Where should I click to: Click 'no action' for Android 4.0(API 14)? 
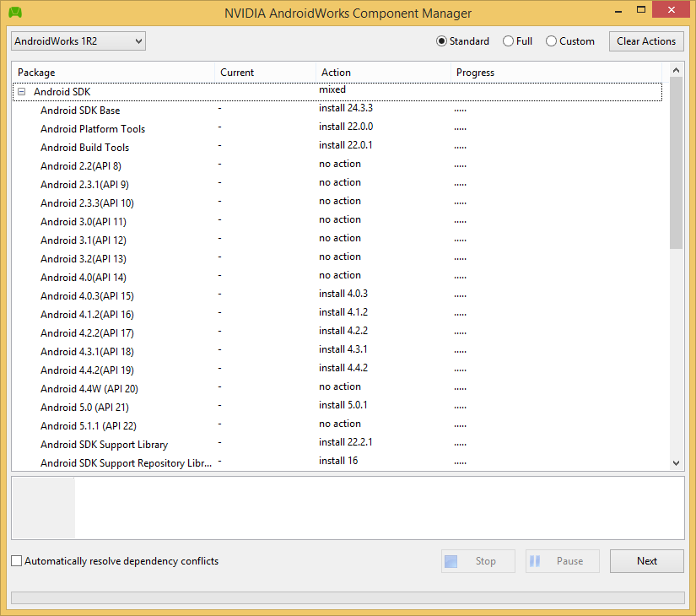tap(340, 275)
